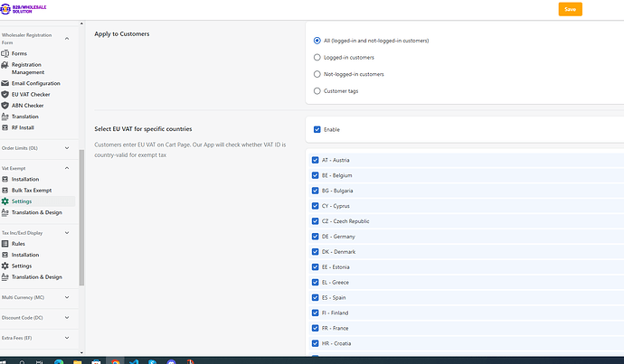Click the sidebar scrollbar thumb
Viewport: 624px width, 364px height.
81,218
